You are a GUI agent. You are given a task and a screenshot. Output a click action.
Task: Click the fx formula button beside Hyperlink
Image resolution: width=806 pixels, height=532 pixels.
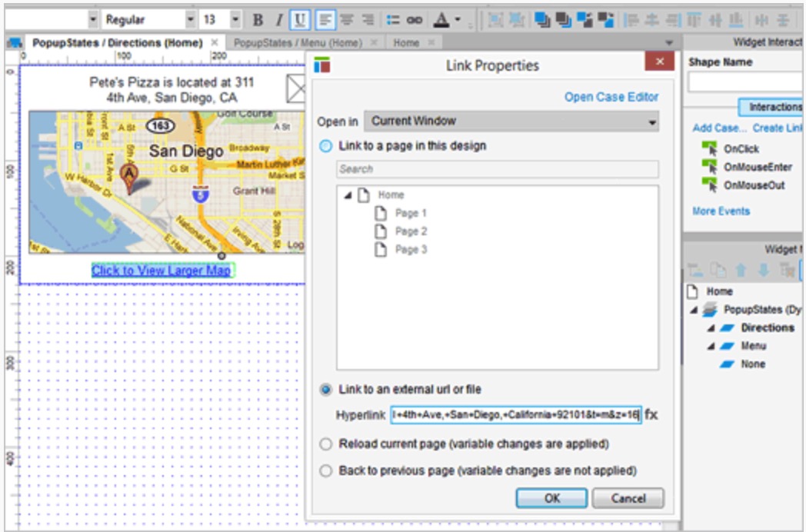pyautogui.click(x=651, y=414)
